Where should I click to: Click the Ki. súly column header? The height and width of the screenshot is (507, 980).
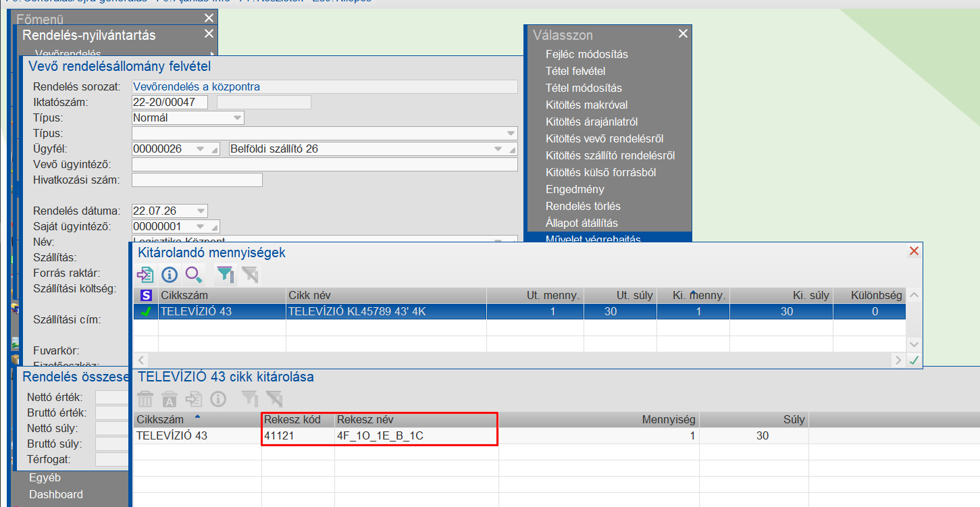coord(781,295)
